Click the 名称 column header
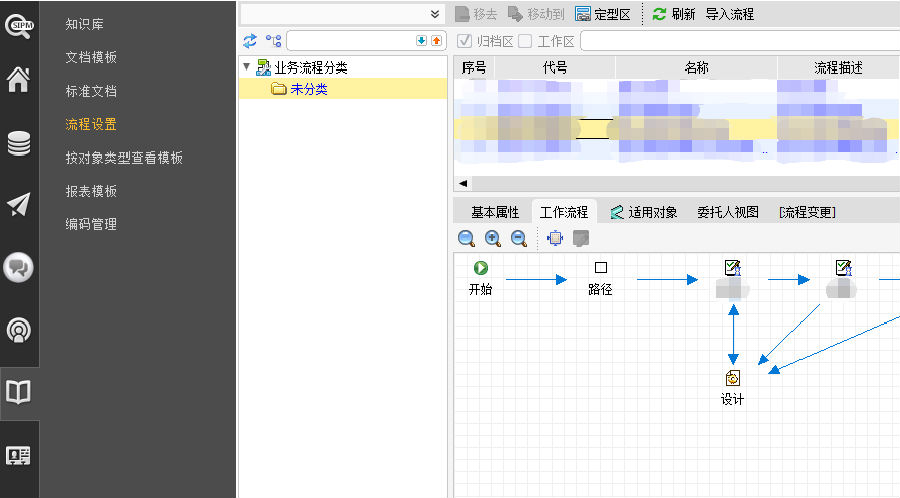Image resolution: width=900 pixels, height=498 pixels. click(696, 68)
